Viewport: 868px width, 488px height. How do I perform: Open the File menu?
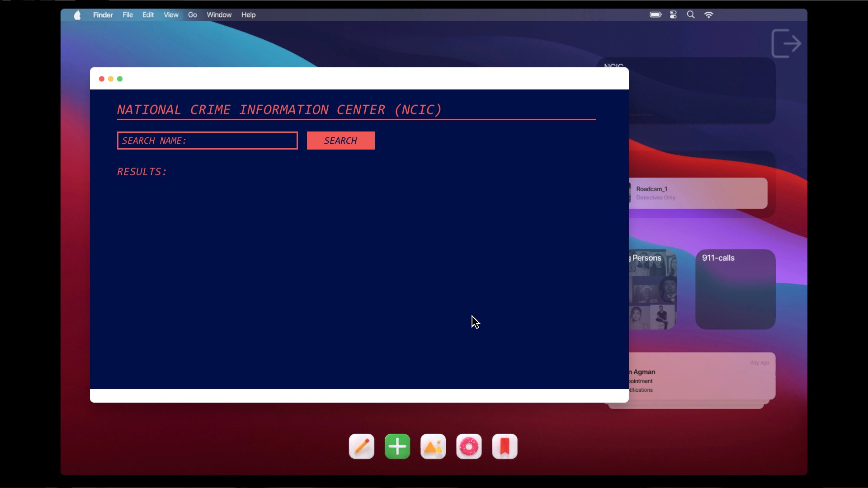[x=127, y=15]
